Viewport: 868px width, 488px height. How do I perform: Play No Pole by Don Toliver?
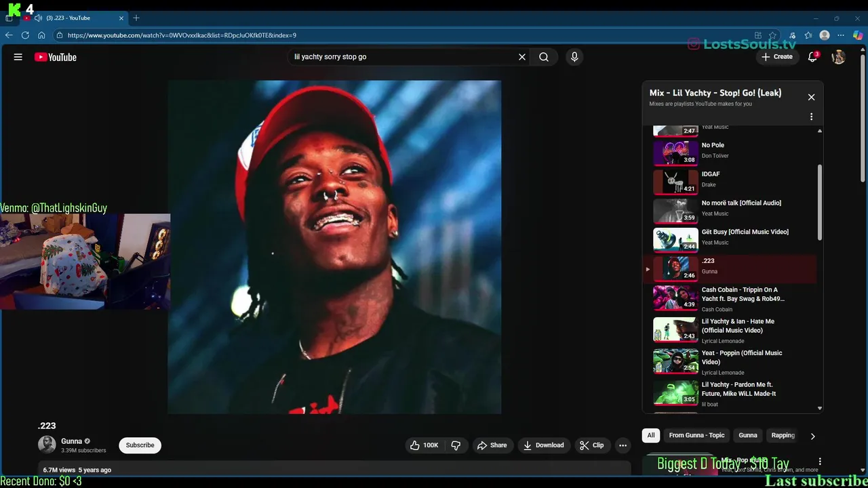[729, 152]
